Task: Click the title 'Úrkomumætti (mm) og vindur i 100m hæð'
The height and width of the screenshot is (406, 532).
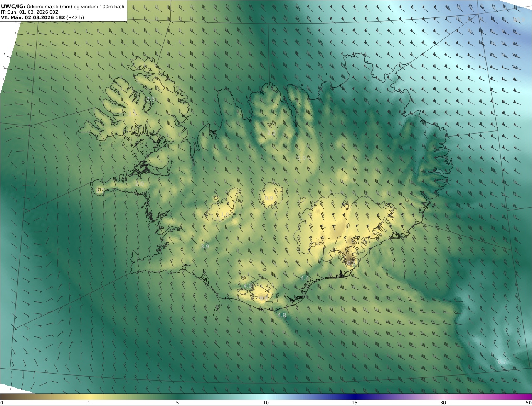Action: [76, 6]
